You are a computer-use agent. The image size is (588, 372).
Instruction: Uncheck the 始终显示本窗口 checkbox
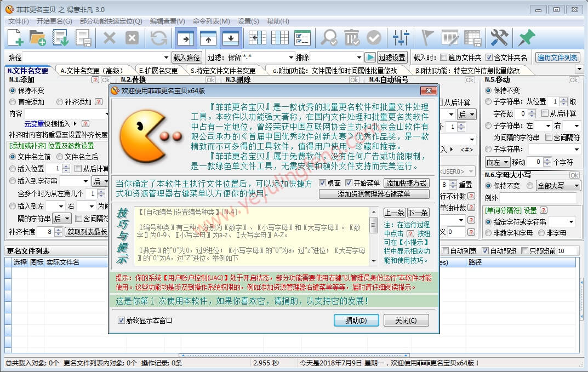(x=121, y=321)
